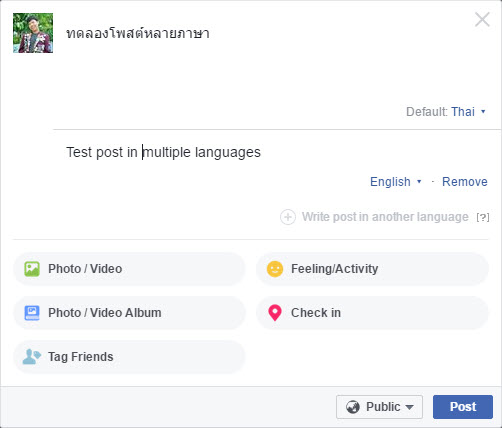Viewport: 502px width, 428px height.
Task: Remove the English translation of the post
Action: (465, 182)
